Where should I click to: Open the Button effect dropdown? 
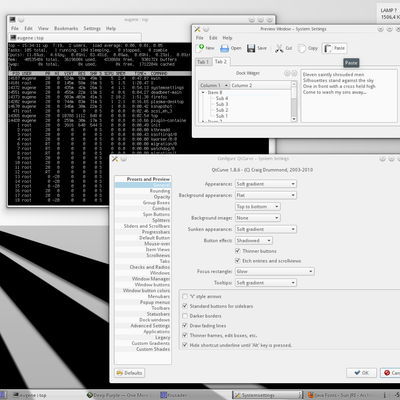[254, 240]
